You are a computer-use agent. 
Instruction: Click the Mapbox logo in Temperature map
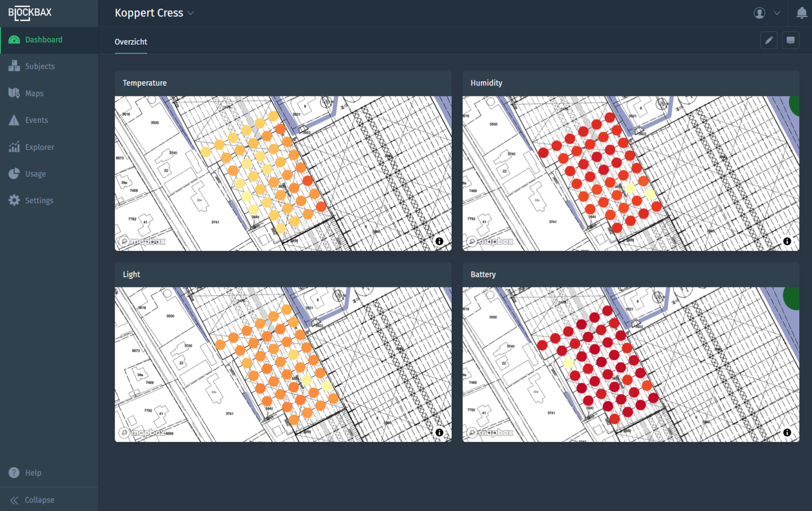(142, 241)
